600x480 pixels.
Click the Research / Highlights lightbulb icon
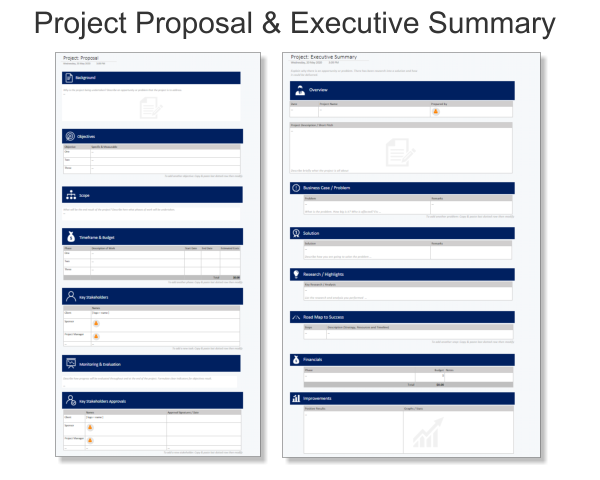tap(296, 274)
